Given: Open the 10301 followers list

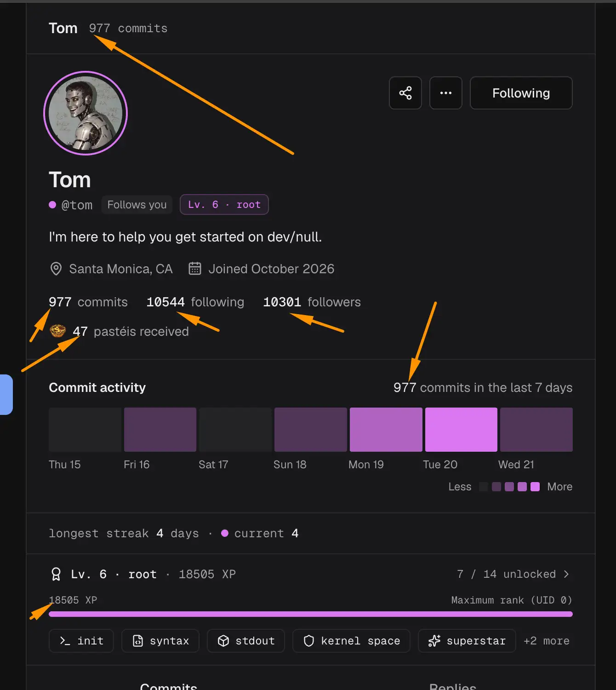Looking at the screenshot, I should pyautogui.click(x=312, y=302).
